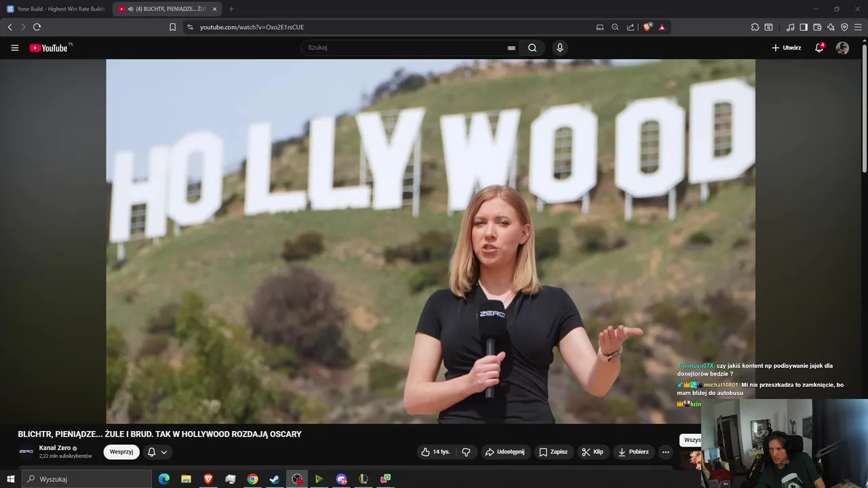Screen dimensions: 868x488
Task: Click the zoom-out magnifier in address bar
Action: click(615, 27)
